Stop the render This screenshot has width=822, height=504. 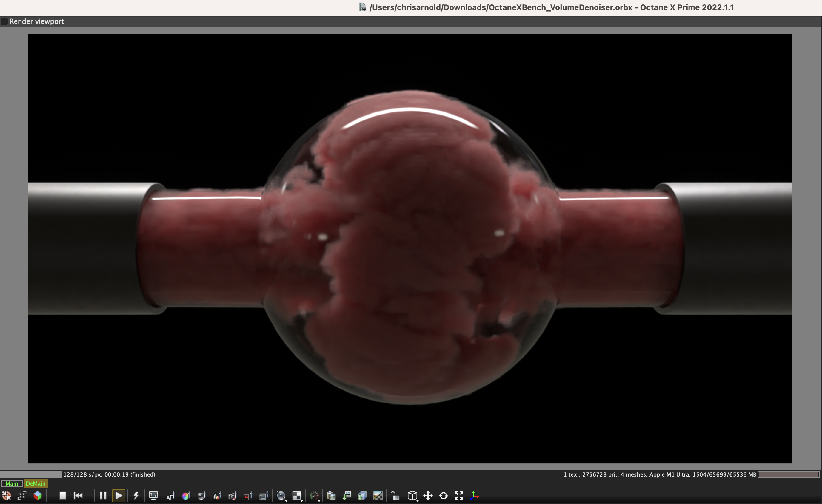62,496
